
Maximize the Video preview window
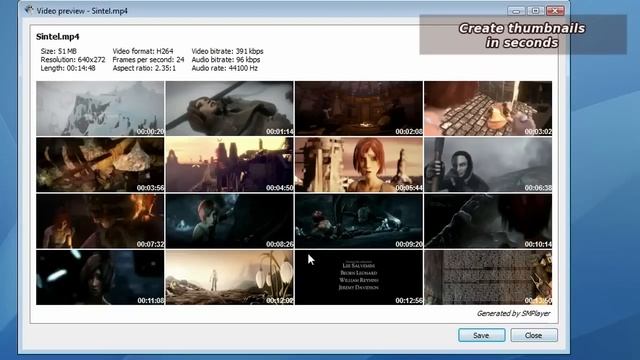[536, 11]
